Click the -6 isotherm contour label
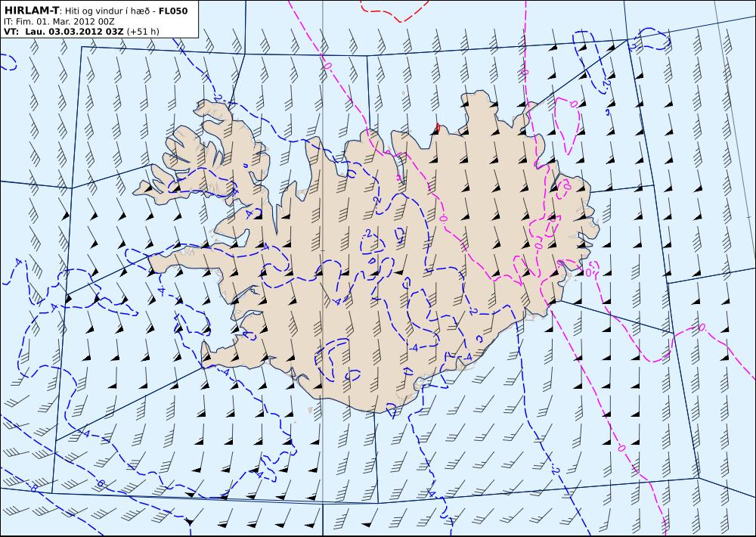This screenshot has width=756, height=537. tap(101, 483)
